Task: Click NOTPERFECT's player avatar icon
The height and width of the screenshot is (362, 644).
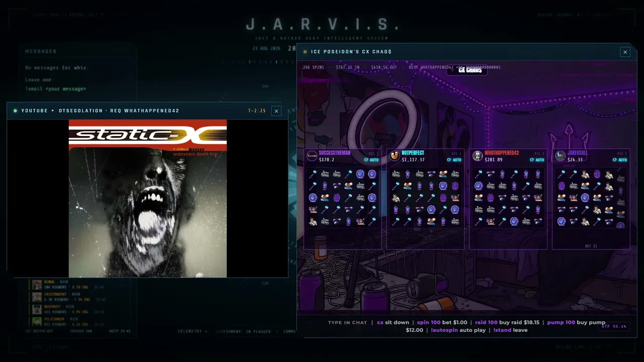Action: tap(395, 156)
